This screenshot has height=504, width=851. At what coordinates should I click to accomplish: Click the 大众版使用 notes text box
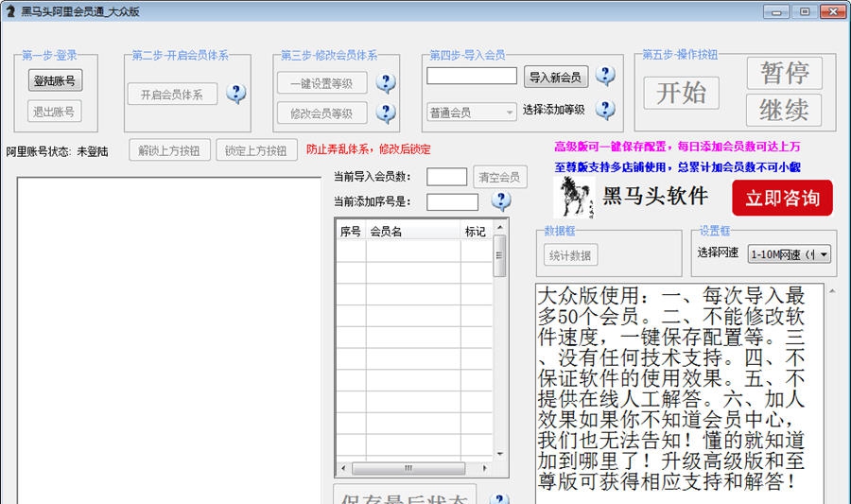tap(679, 393)
